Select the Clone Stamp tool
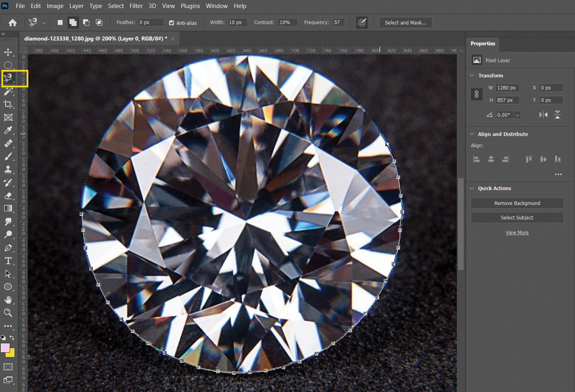This screenshot has width=575, height=392. [x=8, y=169]
